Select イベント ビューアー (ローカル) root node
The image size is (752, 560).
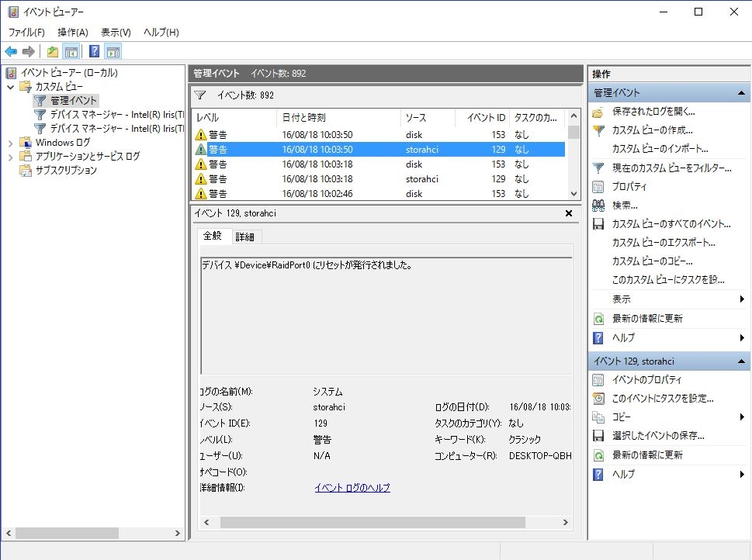pos(69,73)
